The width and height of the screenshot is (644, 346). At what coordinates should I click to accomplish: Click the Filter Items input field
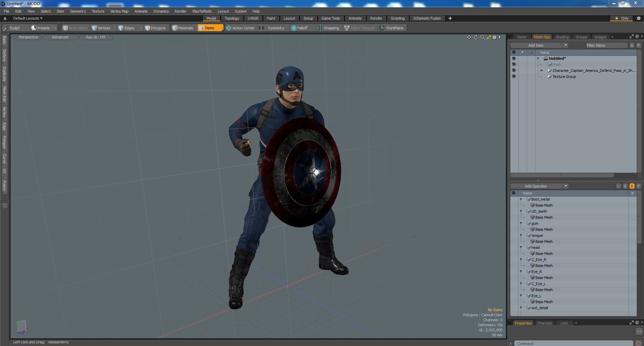click(607, 45)
